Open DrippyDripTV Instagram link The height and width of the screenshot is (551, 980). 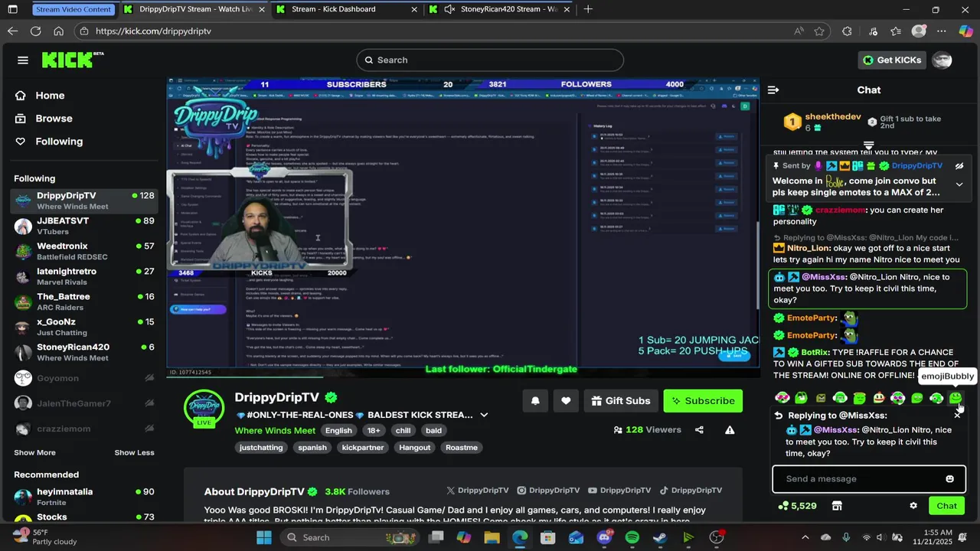pos(548,491)
